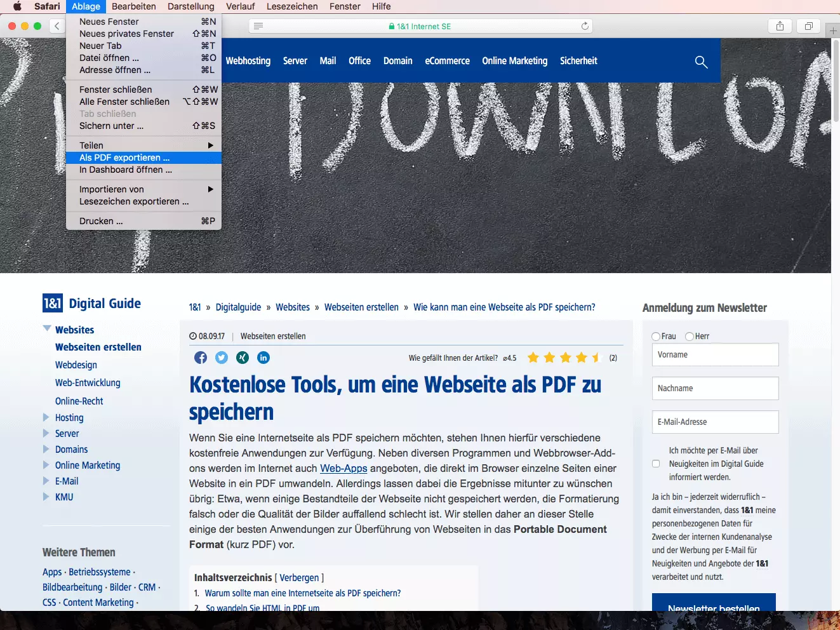The width and height of the screenshot is (840, 630).
Task: Select Neues privates Fenster menu entry
Action: 143,34
